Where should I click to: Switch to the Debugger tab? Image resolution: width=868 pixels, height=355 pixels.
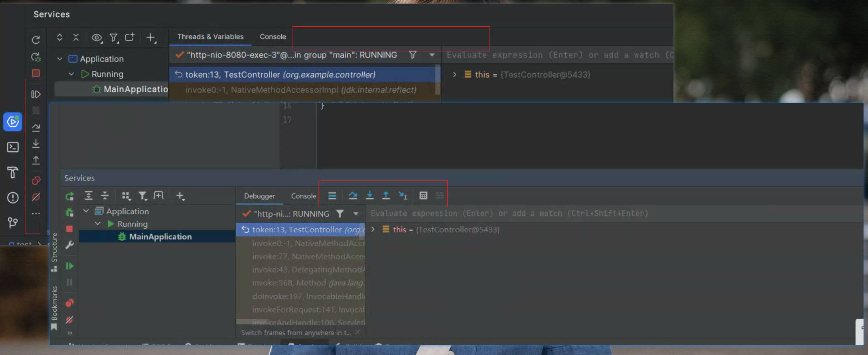point(259,196)
